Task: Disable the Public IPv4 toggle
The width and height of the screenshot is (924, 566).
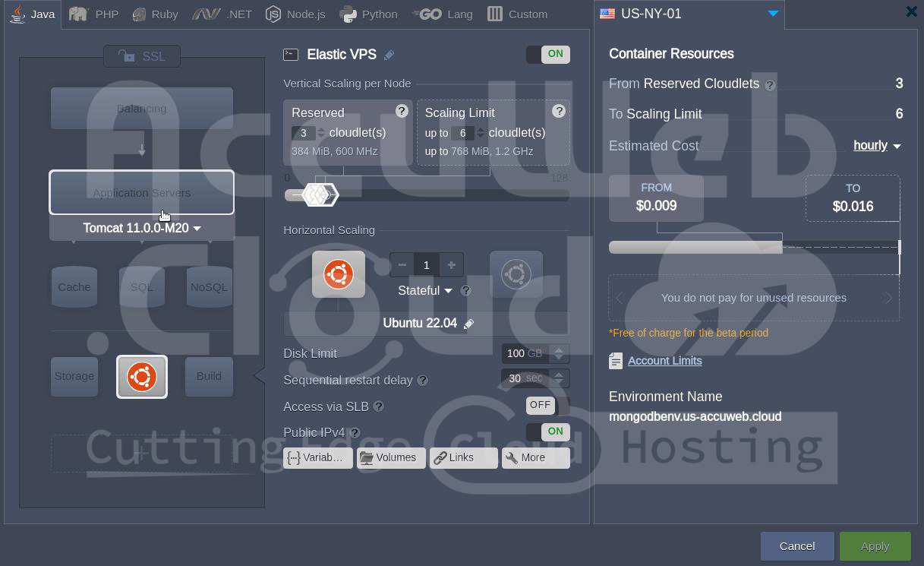Action: click(547, 432)
